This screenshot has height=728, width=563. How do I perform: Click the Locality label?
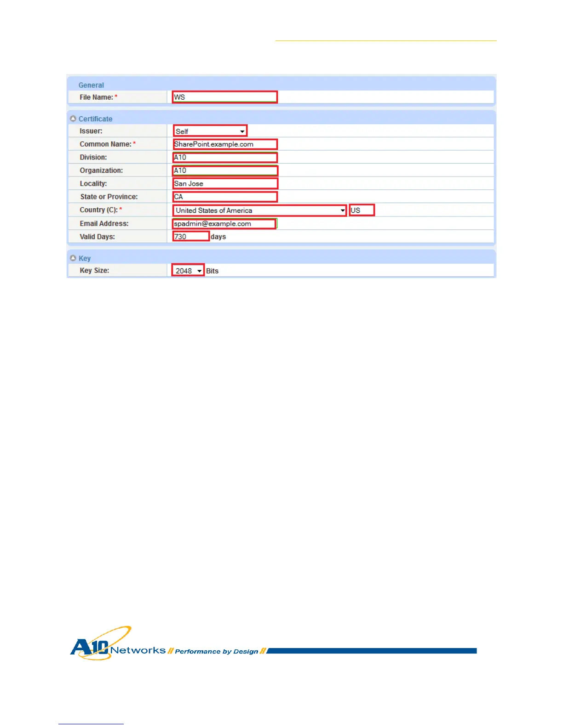(x=93, y=183)
